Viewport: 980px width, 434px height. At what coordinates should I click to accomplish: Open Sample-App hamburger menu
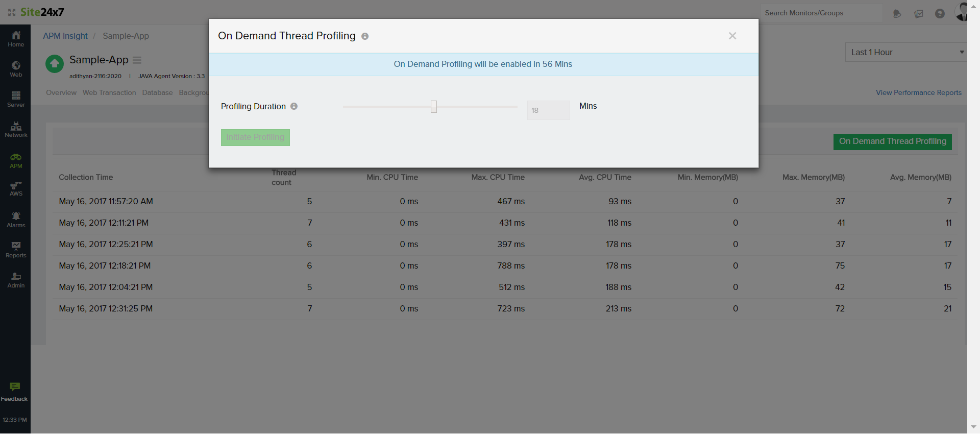pyautogui.click(x=137, y=60)
